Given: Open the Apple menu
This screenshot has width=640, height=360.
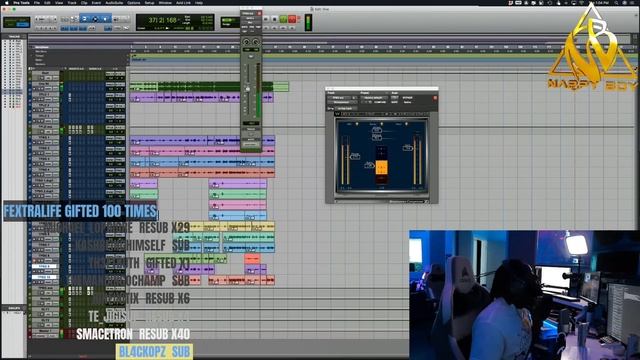Looking at the screenshot, I should pos(7,2).
